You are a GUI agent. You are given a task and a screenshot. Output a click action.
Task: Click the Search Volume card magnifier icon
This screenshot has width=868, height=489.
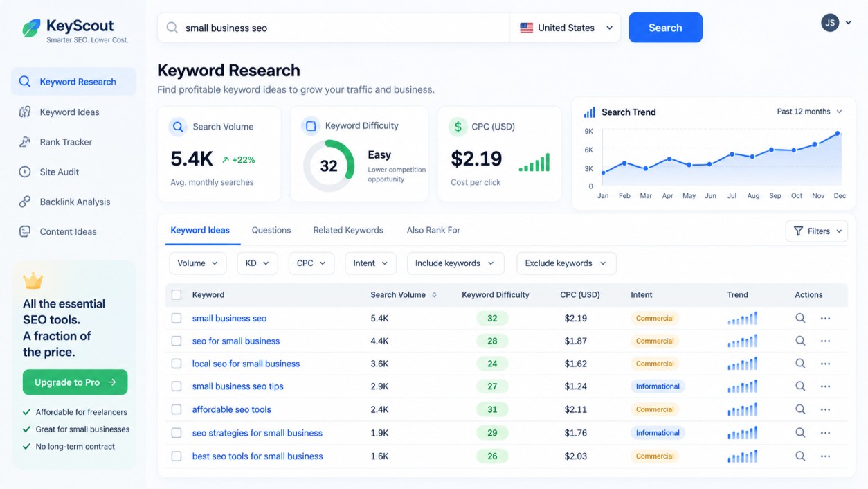tap(178, 127)
